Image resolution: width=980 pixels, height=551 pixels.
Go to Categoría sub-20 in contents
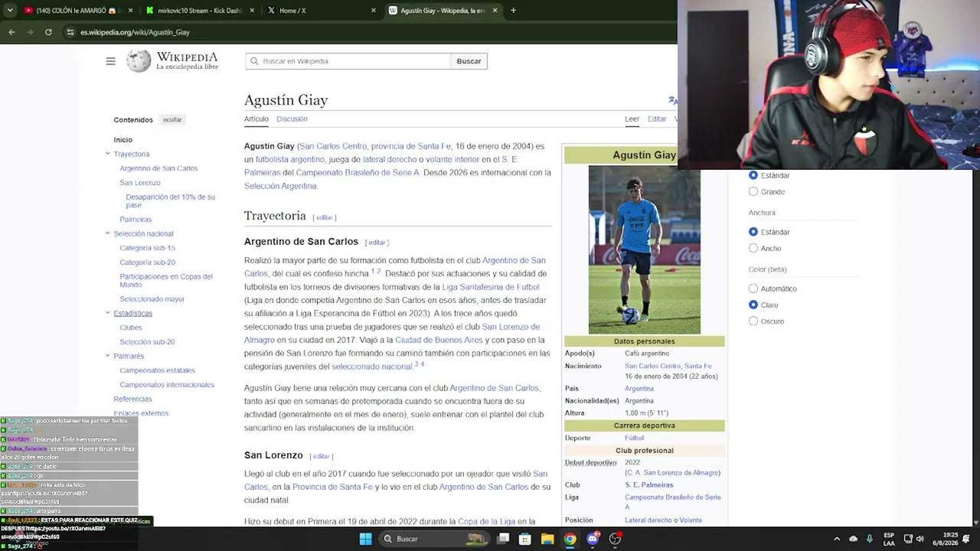pos(147,262)
